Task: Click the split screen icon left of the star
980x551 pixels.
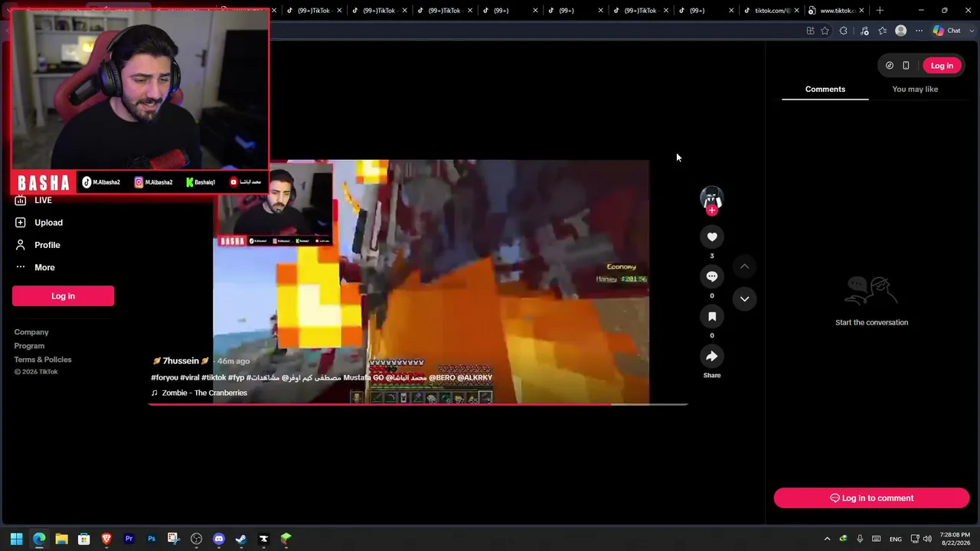Action: click(x=810, y=31)
